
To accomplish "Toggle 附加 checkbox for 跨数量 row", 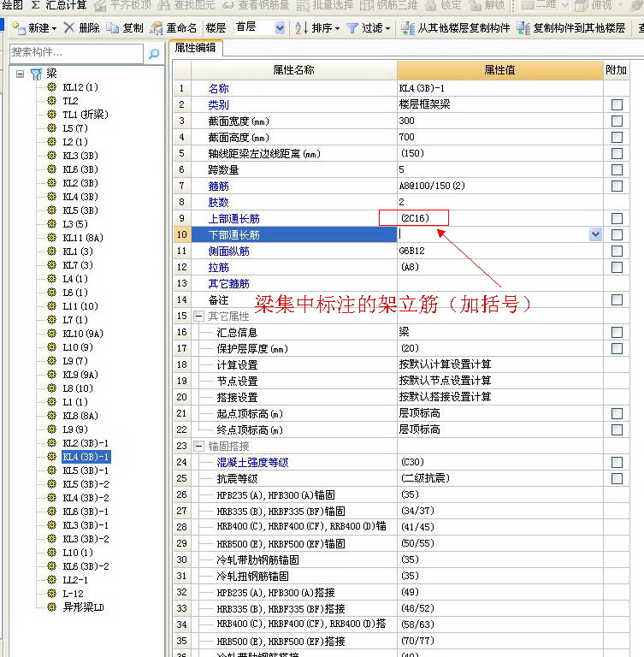I will point(617,169).
